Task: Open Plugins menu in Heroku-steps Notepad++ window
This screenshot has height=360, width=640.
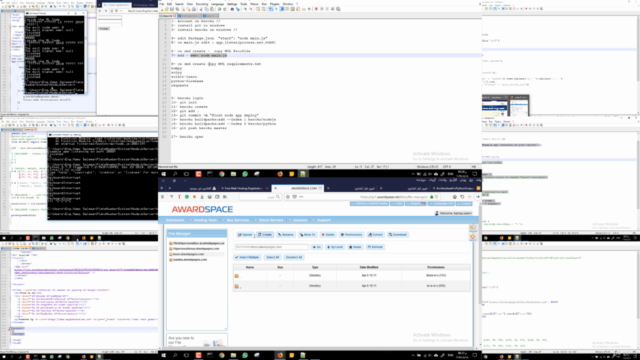Action: tap(275, 4)
